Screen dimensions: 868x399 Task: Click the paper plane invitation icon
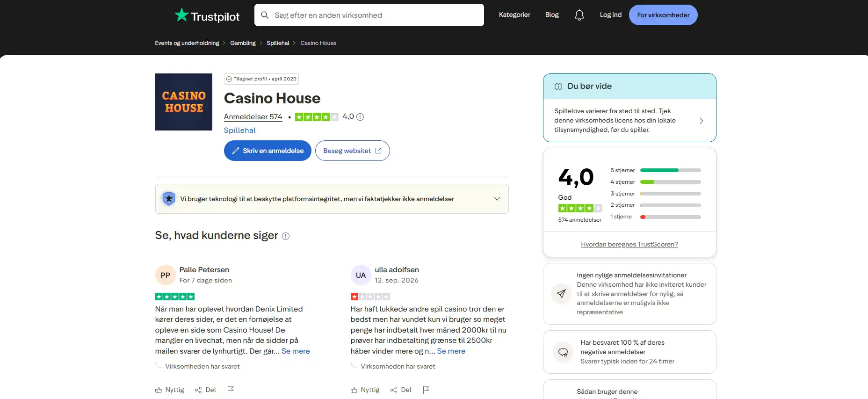[561, 294]
